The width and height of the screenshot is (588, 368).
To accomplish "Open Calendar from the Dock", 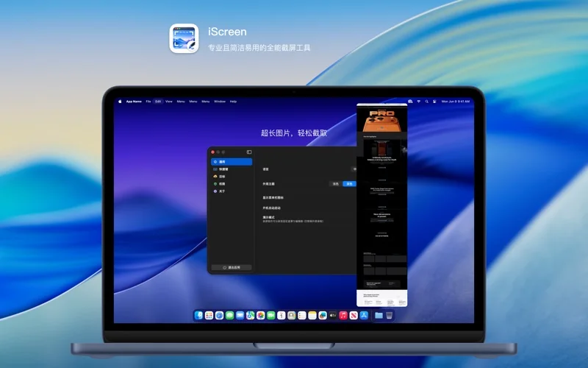I will 282,316.
